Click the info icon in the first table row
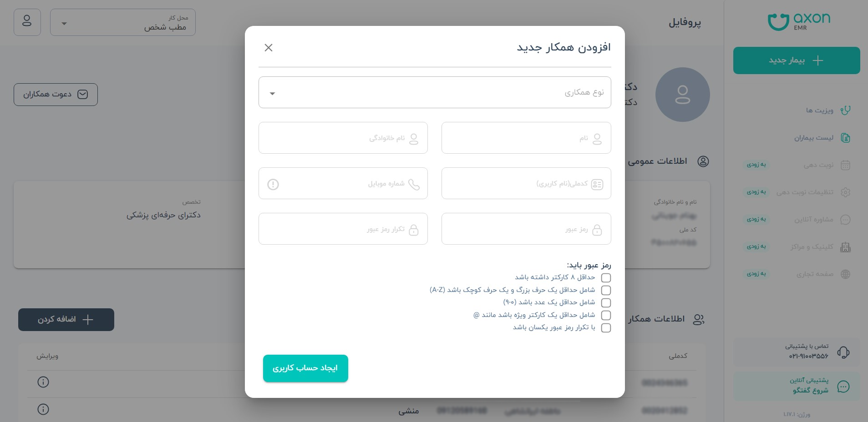Screen dimensions: 868x422 [x=43, y=382]
